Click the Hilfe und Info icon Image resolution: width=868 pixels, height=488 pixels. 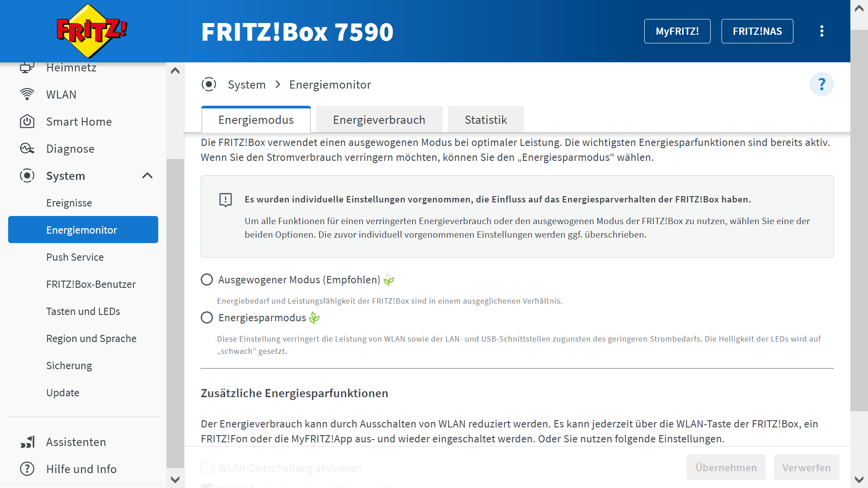27,469
